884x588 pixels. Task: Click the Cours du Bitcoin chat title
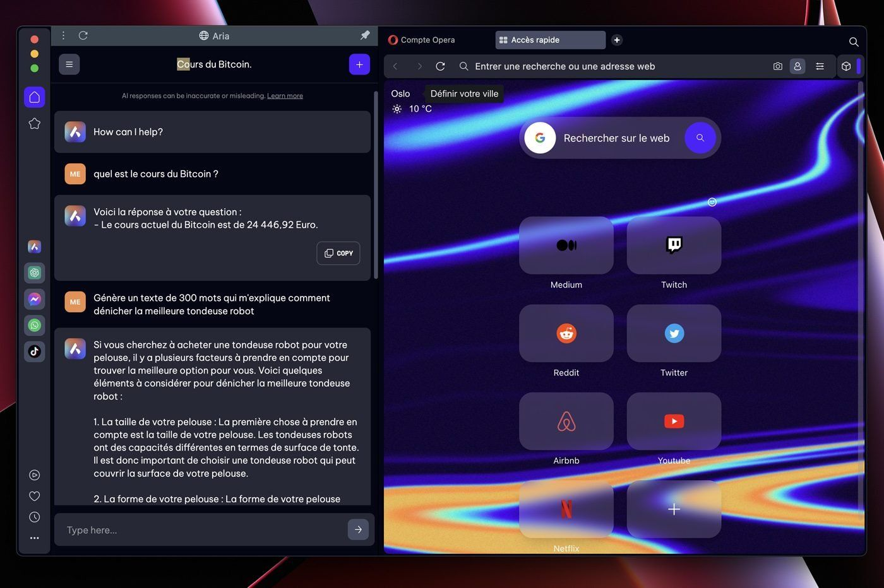(x=214, y=64)
